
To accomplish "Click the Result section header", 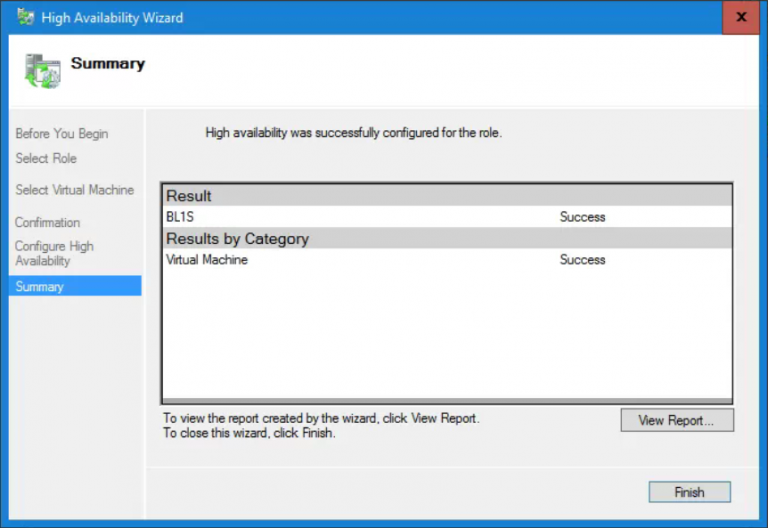I will pyautogui.click(x=189, y=196).
